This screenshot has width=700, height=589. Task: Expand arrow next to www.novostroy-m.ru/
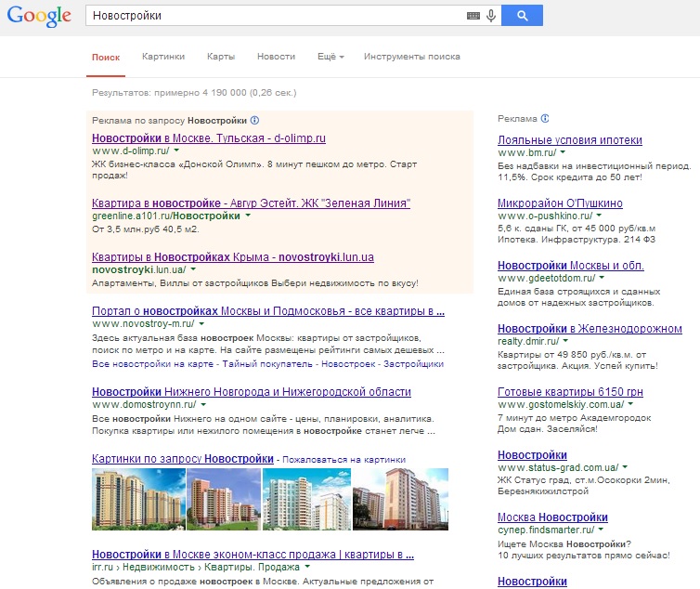pos(201,323)
